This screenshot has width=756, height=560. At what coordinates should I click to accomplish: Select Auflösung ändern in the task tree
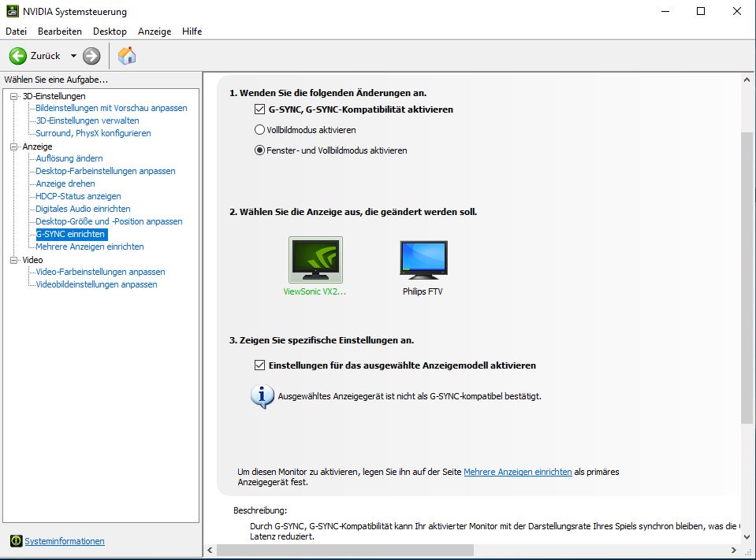[x=71, y=158]
